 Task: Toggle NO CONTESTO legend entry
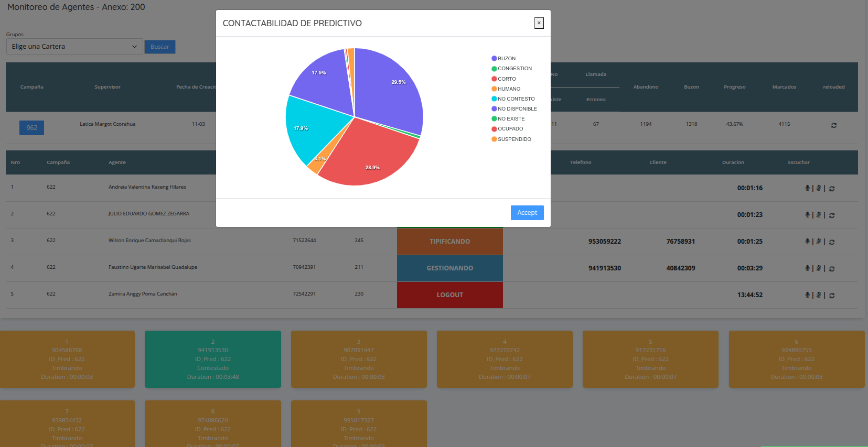(x=513, y=99)
